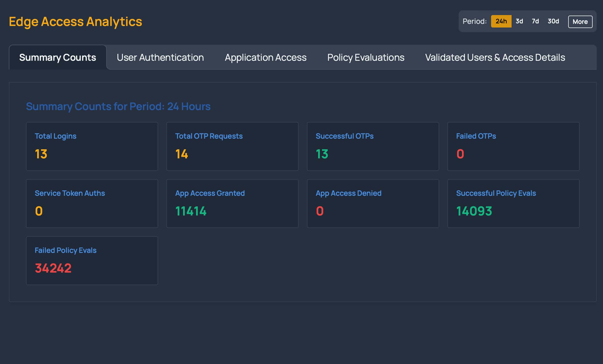Viewport: 603px width, 364px height.
Task: Click the Failed OTPs value 0
Action: tap(460, 154)
